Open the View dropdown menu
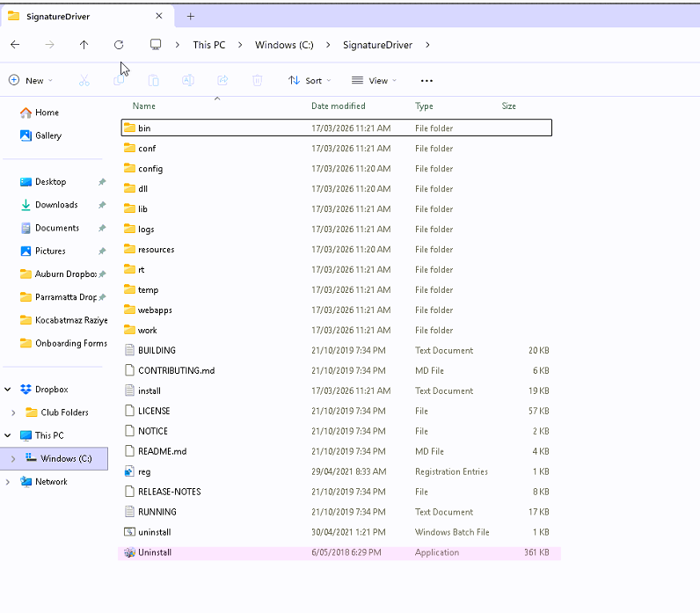Image resolution: width=700 pixels, height=613 pixels. click(374, 81)
